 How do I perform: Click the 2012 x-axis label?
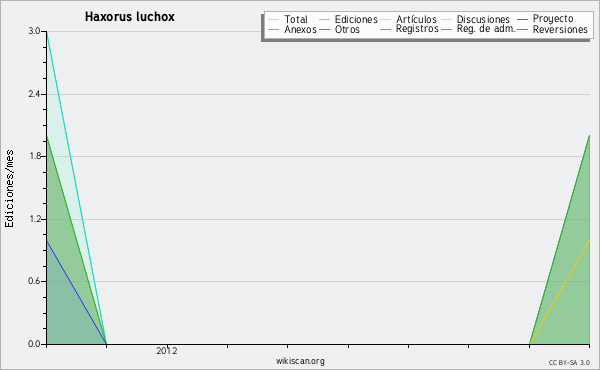point(167,351)
